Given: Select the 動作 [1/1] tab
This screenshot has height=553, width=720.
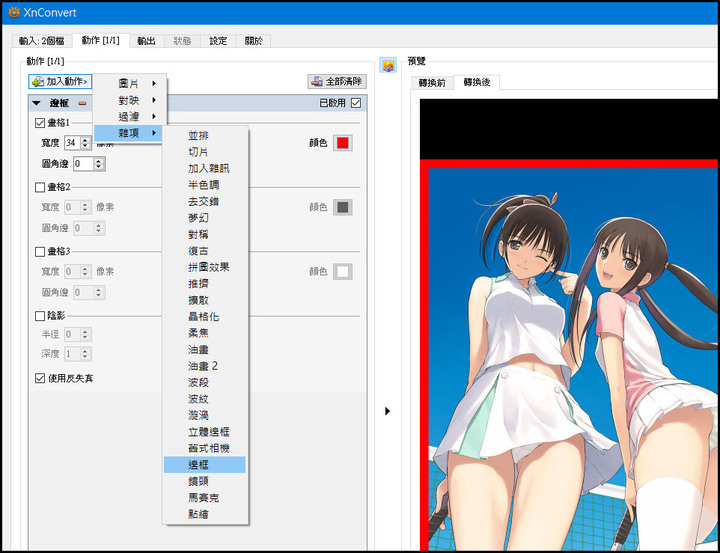Looking at the screenshot, I should coord(101,40).
